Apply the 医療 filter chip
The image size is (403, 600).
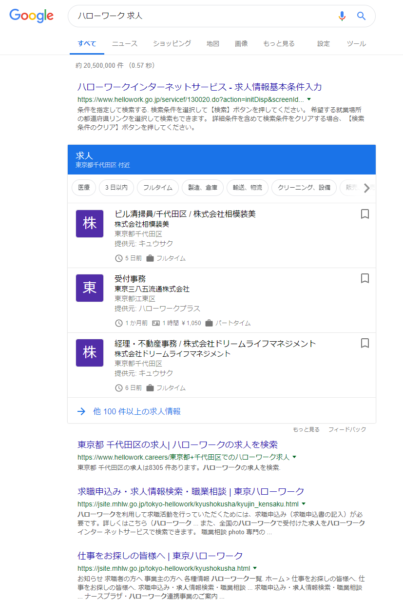tap(84, 188)
